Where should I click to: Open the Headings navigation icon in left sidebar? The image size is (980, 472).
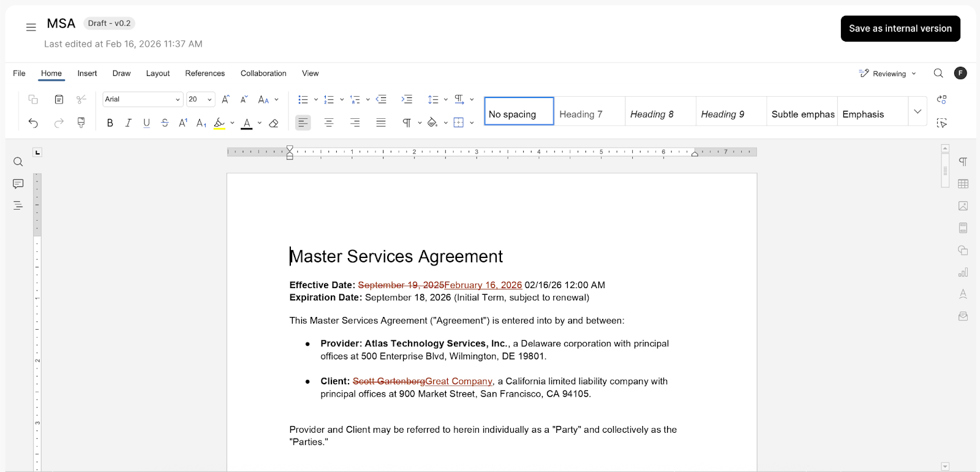tap(18, 206)
